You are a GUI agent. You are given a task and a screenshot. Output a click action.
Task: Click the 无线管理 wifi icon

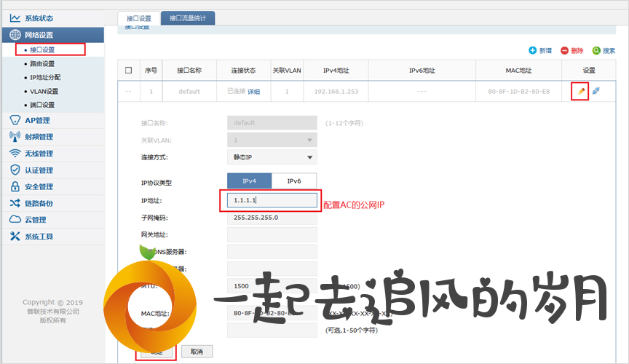[x=15, y=154]
